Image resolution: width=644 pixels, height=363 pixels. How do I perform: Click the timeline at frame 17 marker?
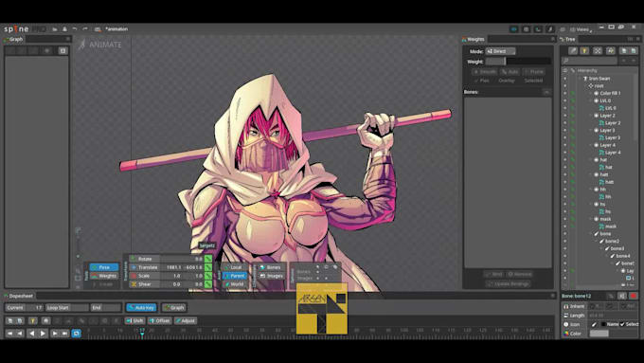142,332
